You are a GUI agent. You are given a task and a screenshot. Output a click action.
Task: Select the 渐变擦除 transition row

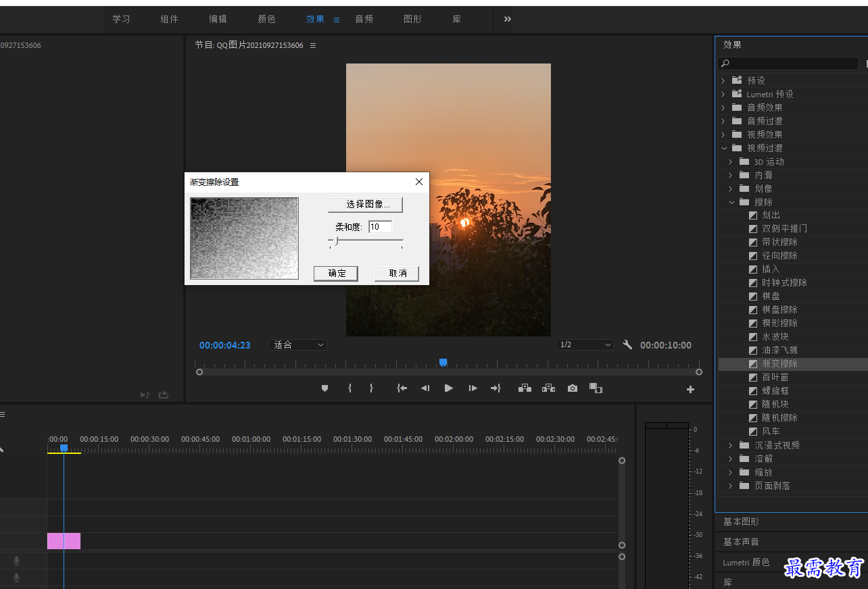pyautogui.click(x=792, y=363)
